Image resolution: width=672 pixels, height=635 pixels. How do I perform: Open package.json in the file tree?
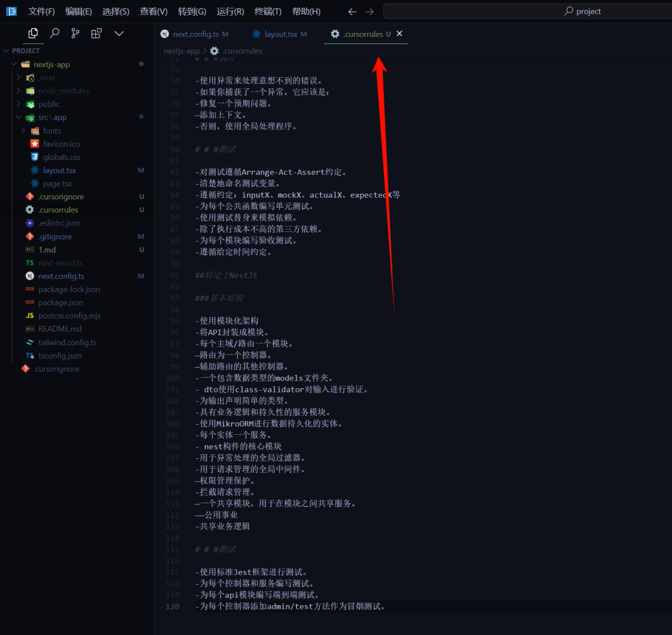click(x=61, y=302)
